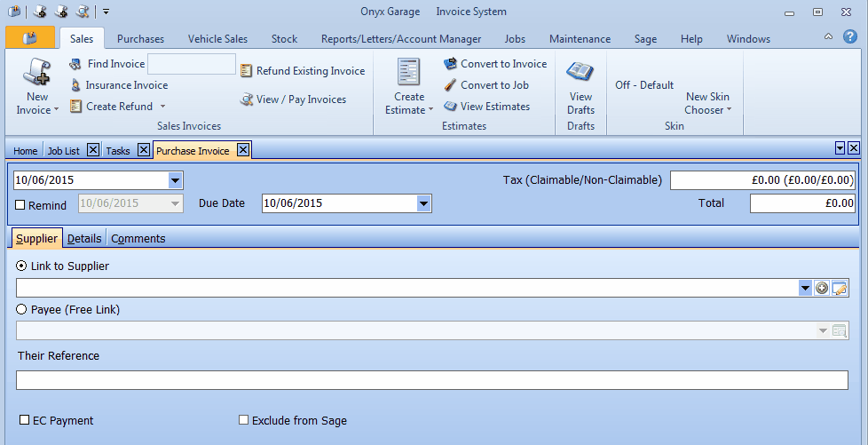Select the Payee (Free Link) radio button
This screenshot has height=445, width=868.
coord(21,309)
